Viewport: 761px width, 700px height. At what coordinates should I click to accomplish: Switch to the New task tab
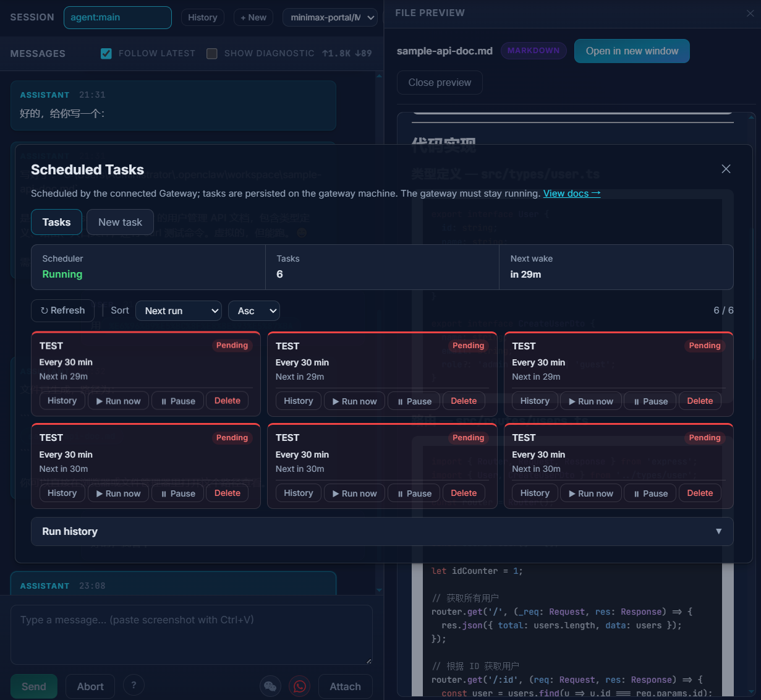[x=120, y=222]
